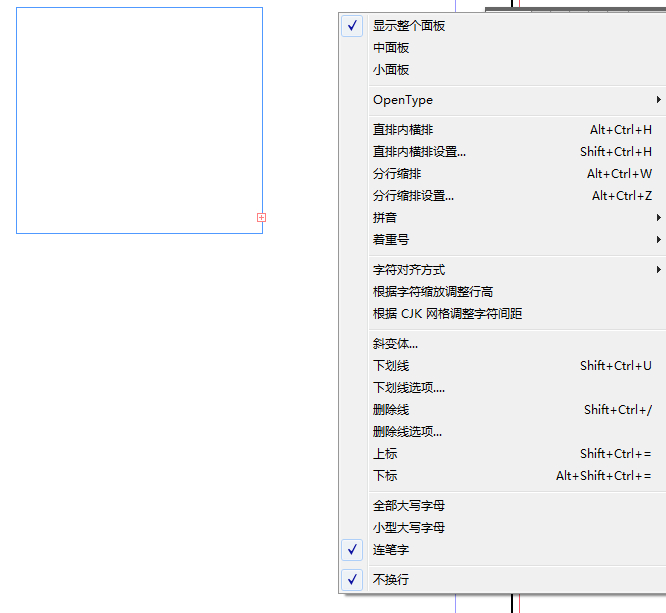Apply 下标 subscript formatting
The height and width of the screenshot is (613, 666).
503,476
